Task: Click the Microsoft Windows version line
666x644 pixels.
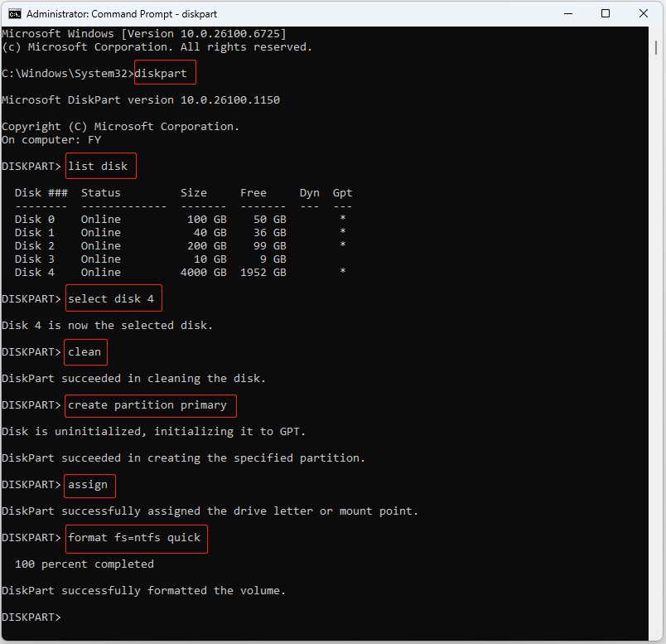Action: (145, 33)
